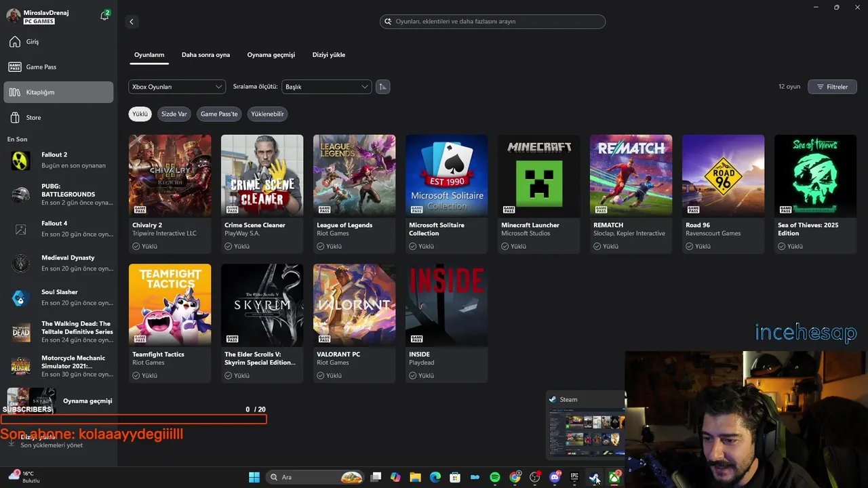
Task: Open Task View on the taskbar
Action: [376, 477]
